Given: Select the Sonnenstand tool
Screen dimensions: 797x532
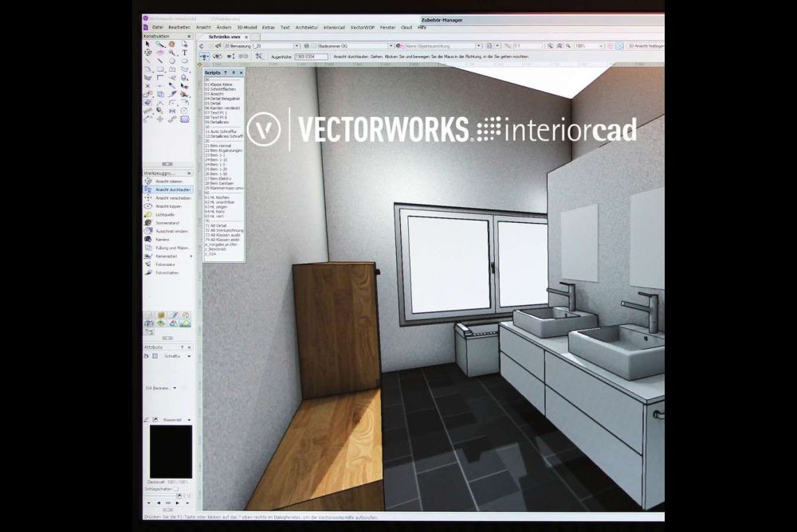Looking at the screenshot, I should 167,223.
